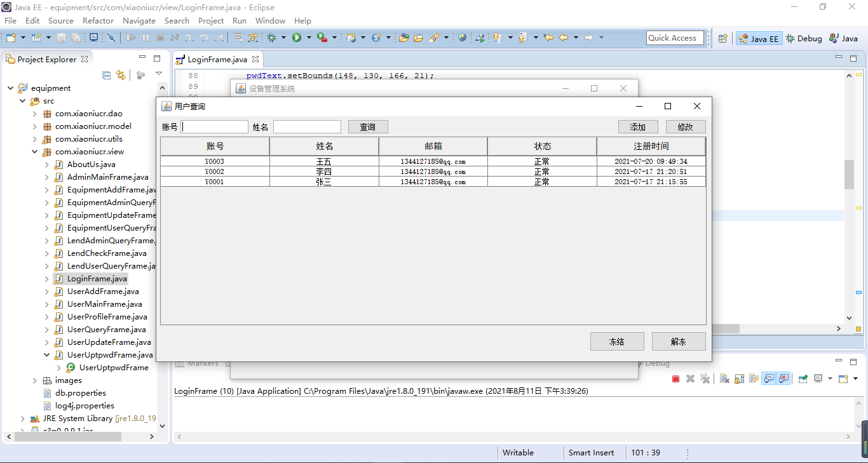Click Next Annotation arrow icon
The height and width of the screenshot is (463, 868).
pos(497,38)
